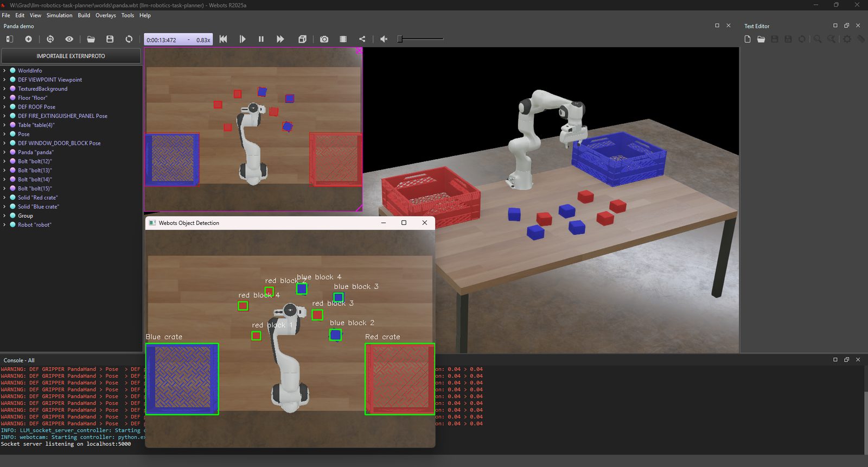Run the simulation in fast mode
Viewport: 868px width, 467px height.
[x=280, y=39]
